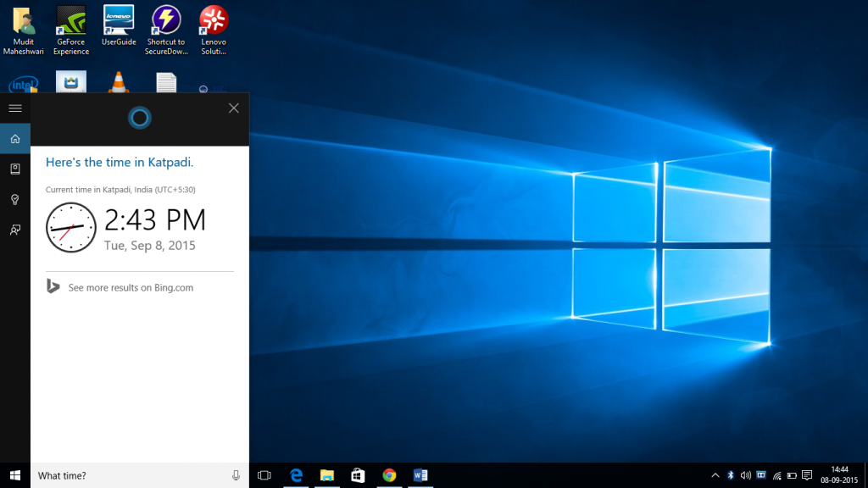Select the Mudit Maheshwari desktop folder
The image size is (868, 488).
click(x=23, y=31)
